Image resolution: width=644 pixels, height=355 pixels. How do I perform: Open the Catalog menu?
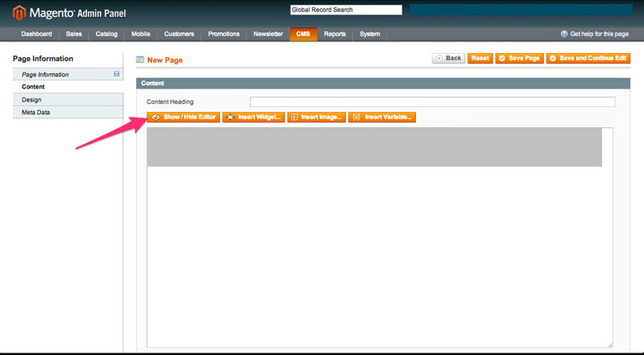coord(106,34)
